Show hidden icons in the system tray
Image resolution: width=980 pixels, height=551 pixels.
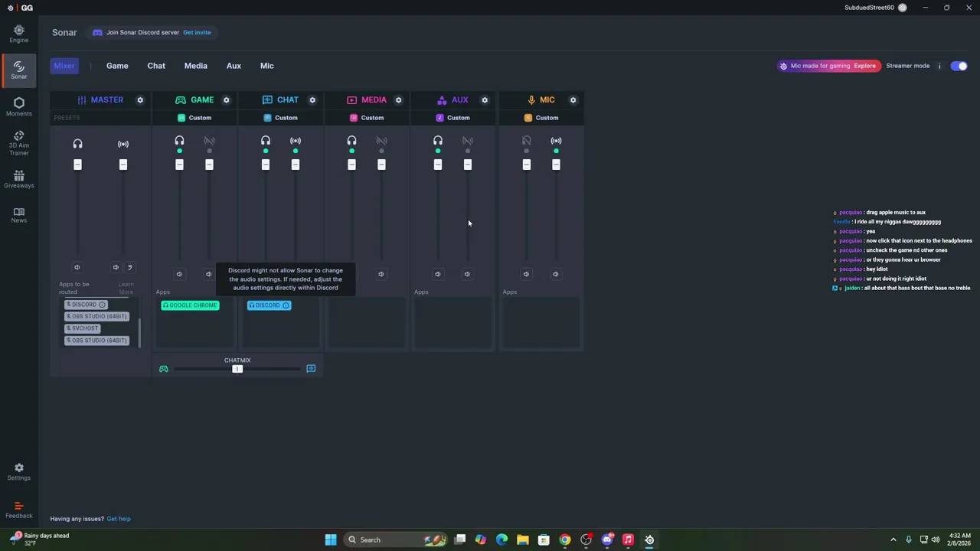pyautogui.click(x=893, y=540)
